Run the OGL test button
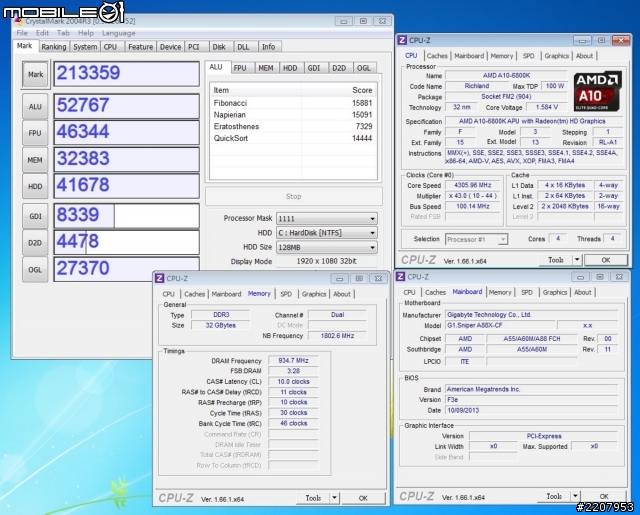 pos(35,269)
